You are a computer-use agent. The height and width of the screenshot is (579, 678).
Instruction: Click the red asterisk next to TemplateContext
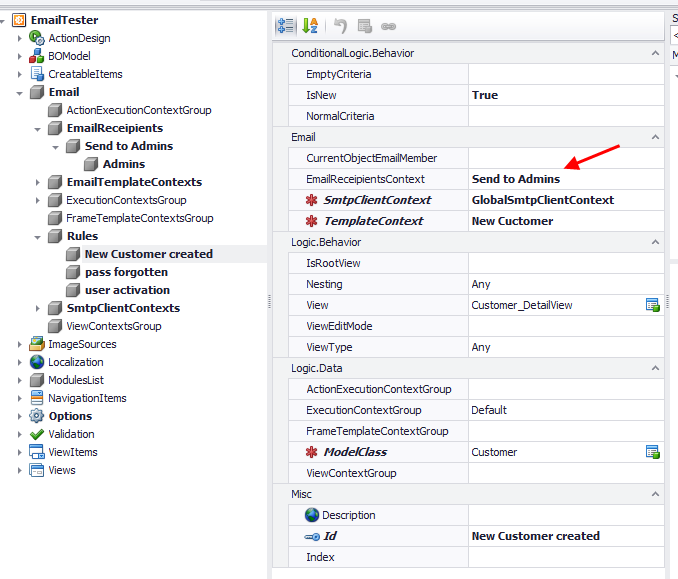point(311,221)
